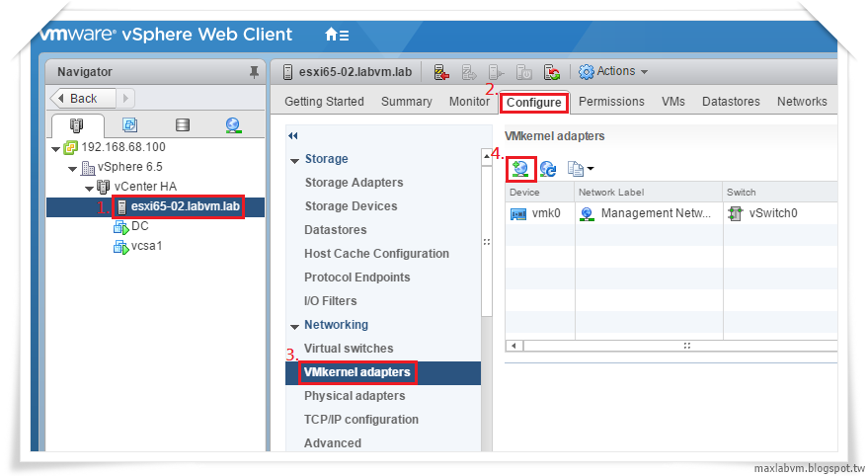Switch to Networking inventory view

pos(233,125)
